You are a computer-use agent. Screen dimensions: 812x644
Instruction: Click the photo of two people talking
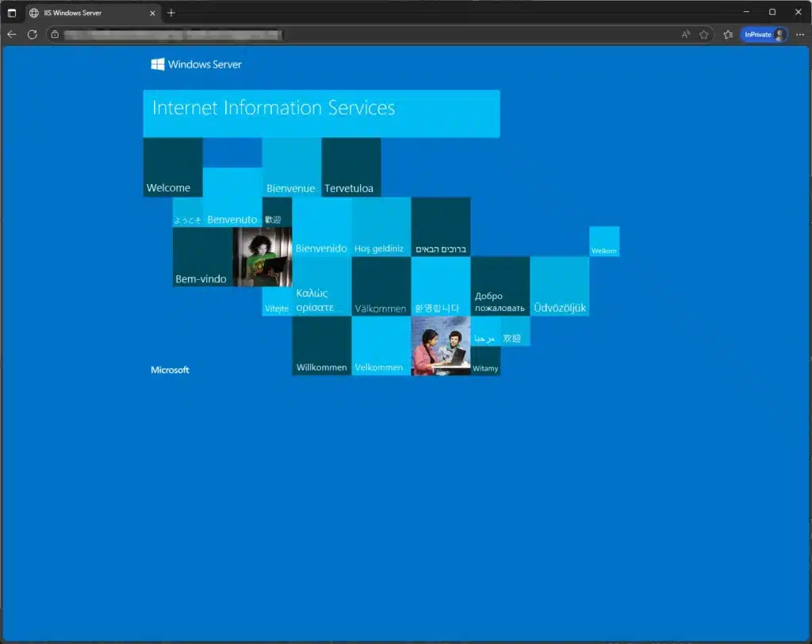(441, 346)
